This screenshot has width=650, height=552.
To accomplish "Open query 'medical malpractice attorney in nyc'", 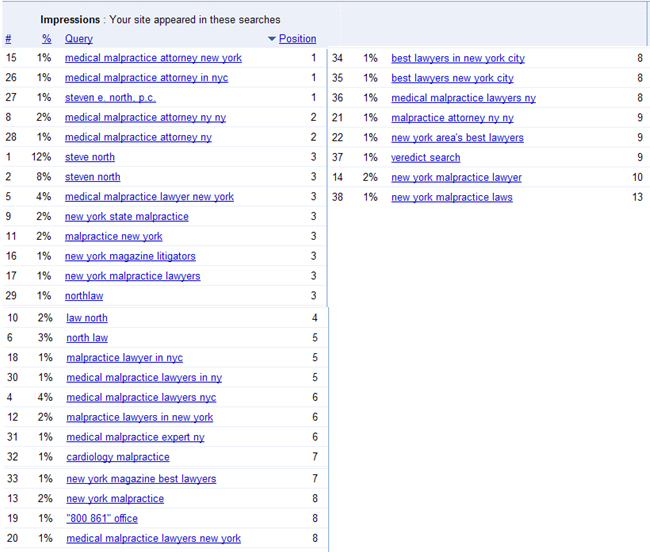I will (146, 78).
